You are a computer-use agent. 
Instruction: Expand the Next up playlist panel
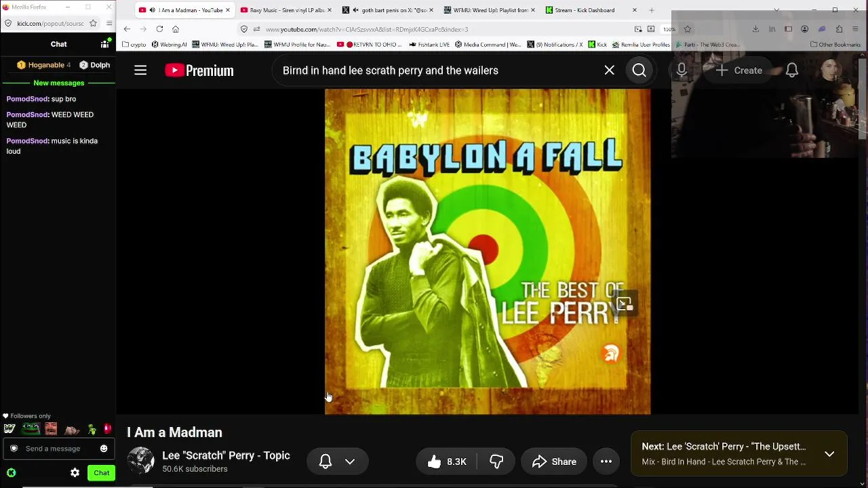829,453
